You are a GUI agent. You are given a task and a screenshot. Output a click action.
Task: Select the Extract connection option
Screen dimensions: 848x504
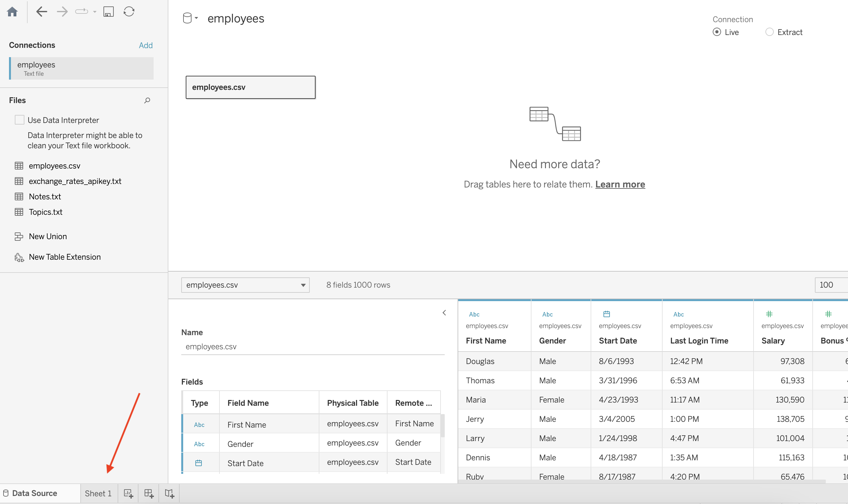770,32
